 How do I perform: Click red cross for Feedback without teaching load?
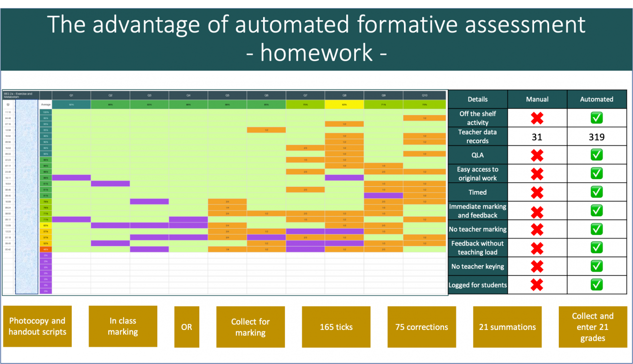[537, 248]
